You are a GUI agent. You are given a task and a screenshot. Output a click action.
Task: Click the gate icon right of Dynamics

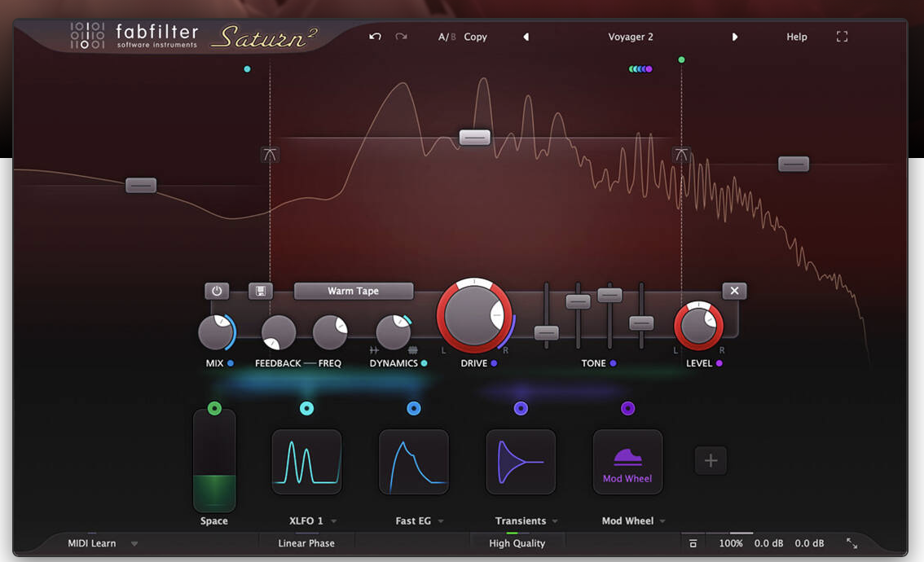pos(412,350)
